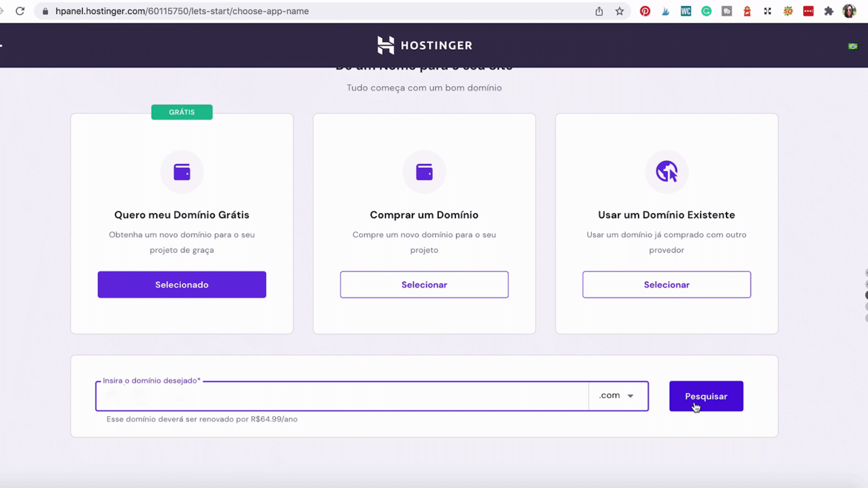Viewport: 868px width, 488px height.
Task: Click the gray 1b extension icon
Action: pos(726,11)
